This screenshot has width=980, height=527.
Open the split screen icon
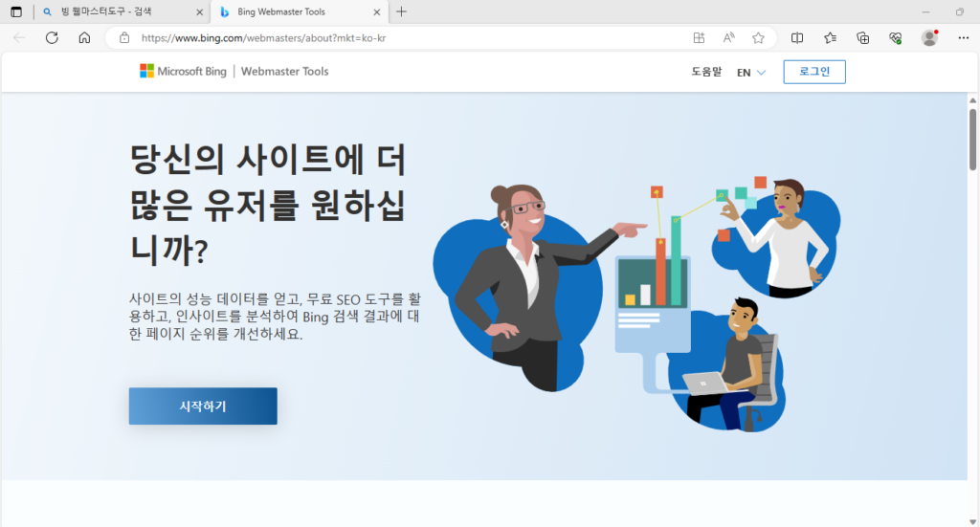(x=797, y=38)
